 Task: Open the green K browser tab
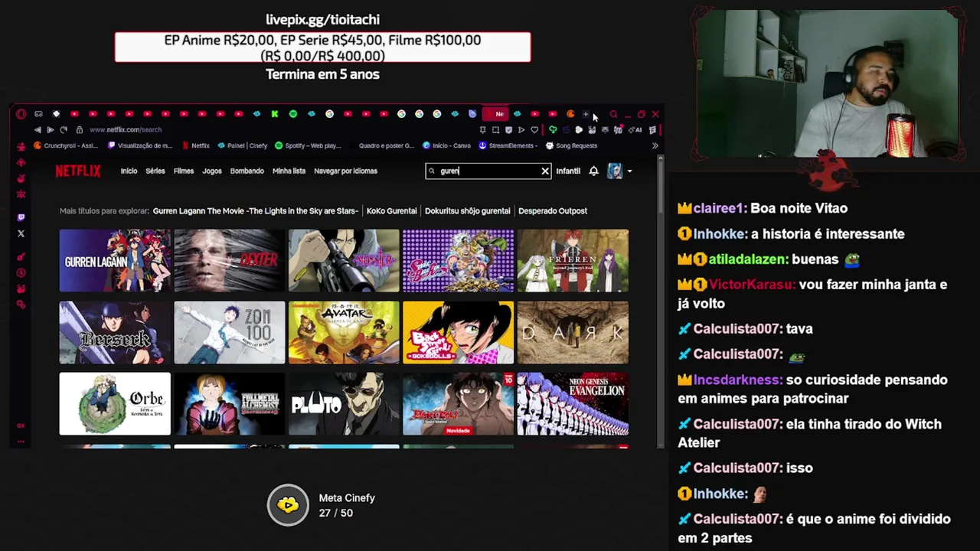(x=274, y=114)
